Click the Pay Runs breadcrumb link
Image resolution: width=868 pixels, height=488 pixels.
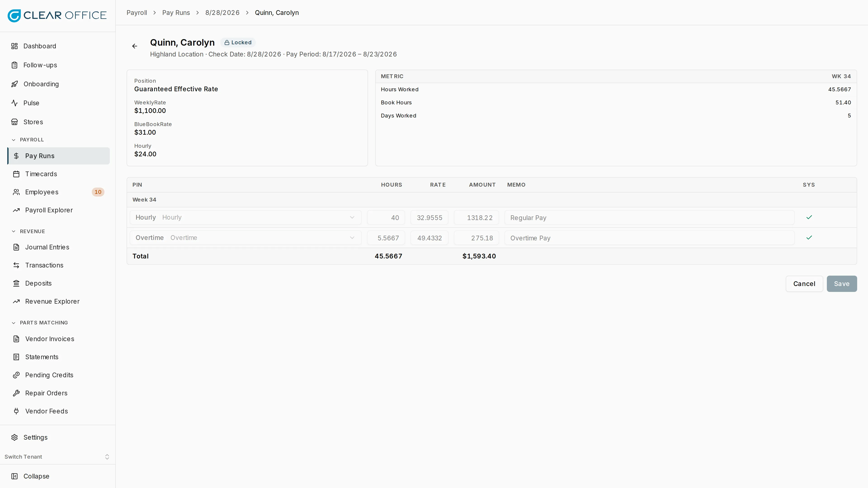coord(176,13)
